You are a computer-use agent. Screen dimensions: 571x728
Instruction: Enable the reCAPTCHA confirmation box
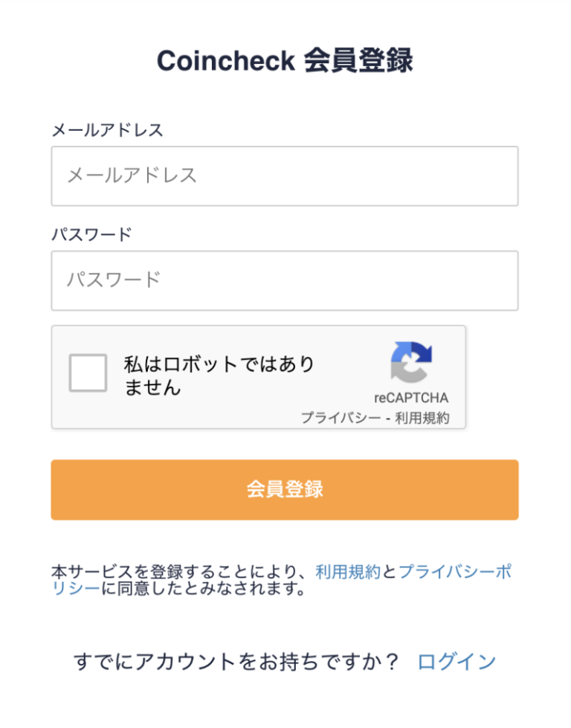coord(87,373)
